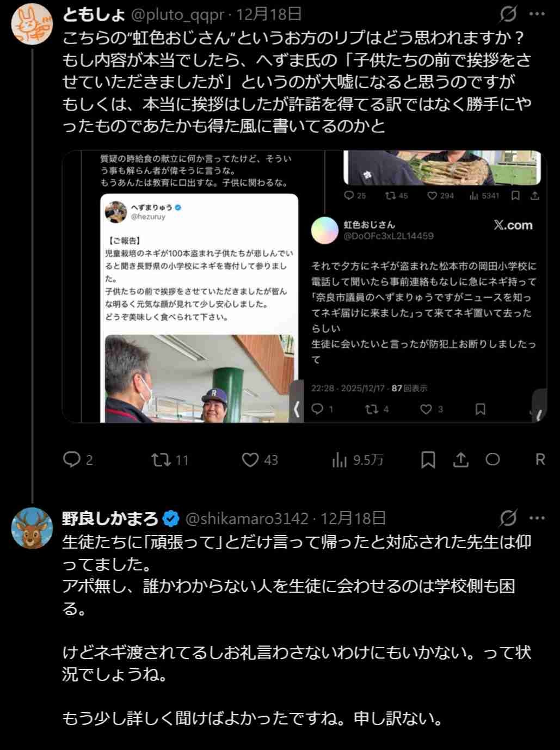560x750 pixels.
Task: Open more options on 野良しかまろ's reply
Action: (x=537, y=518)
